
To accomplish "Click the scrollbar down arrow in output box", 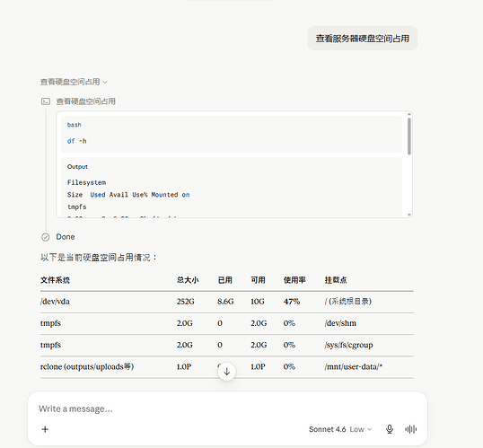I will tap(409, 215).
